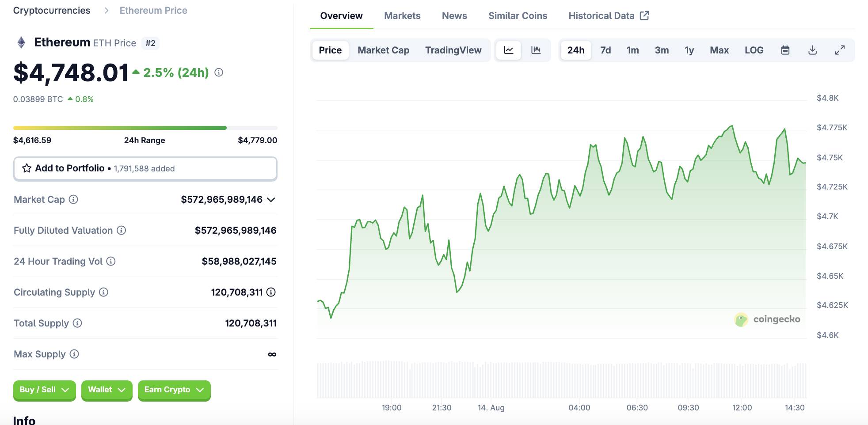Image resolution: width=868 pixels, height=425 pixels.
Task: Click the 24h Range progress bar
Action: pos(145,128)
